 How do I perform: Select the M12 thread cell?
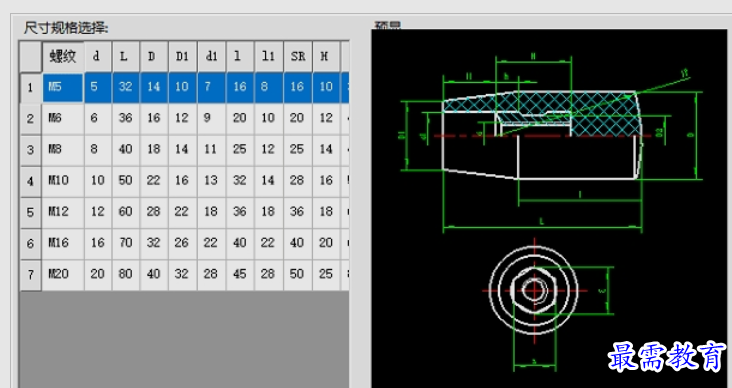(63, 212)
